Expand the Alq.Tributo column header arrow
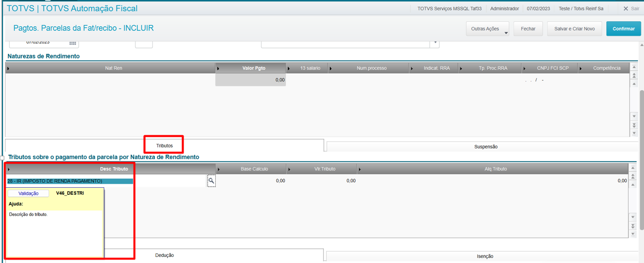Viewport: 644px width, 263px height. [360, 169]
